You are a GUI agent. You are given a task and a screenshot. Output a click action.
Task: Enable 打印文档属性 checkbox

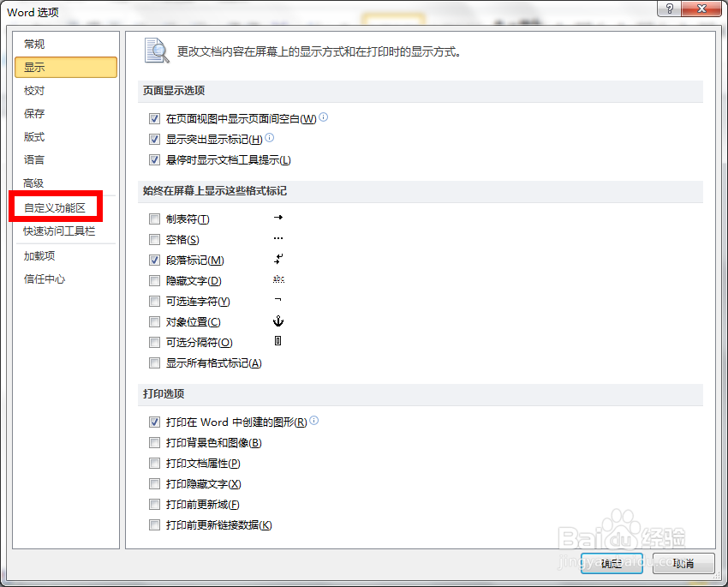click(154, 464)
